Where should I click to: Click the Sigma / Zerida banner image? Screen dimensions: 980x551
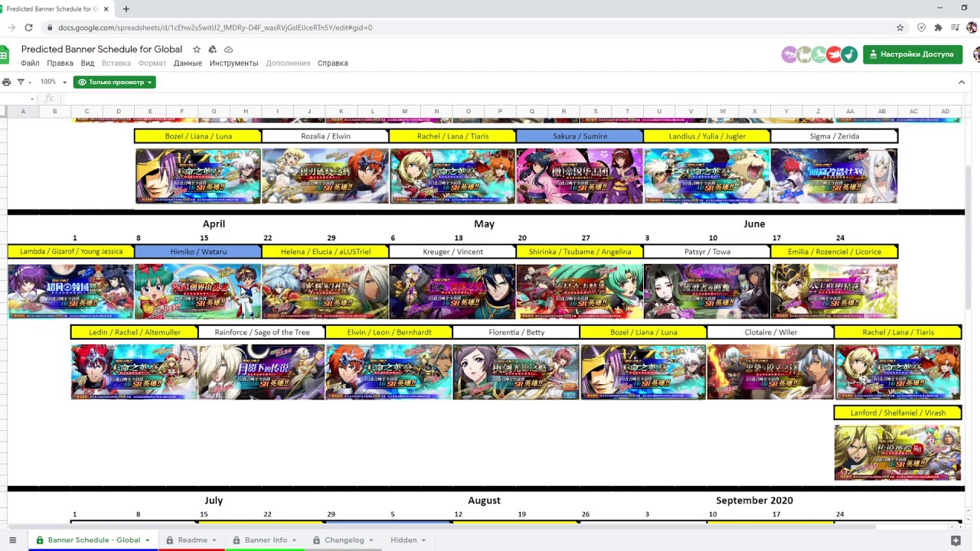[x=834, y=176]
